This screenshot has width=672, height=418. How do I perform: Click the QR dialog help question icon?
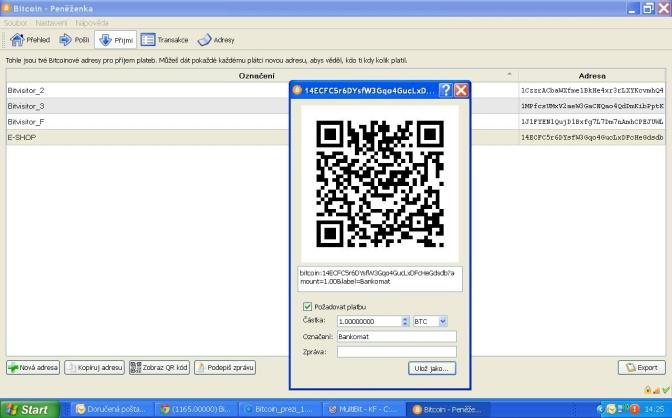tap(446, 90)
